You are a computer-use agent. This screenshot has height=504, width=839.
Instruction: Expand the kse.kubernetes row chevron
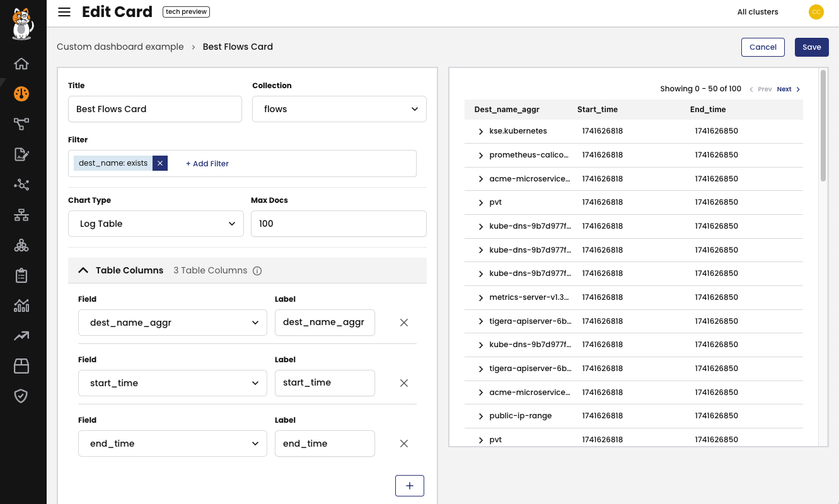click(480, 131)
